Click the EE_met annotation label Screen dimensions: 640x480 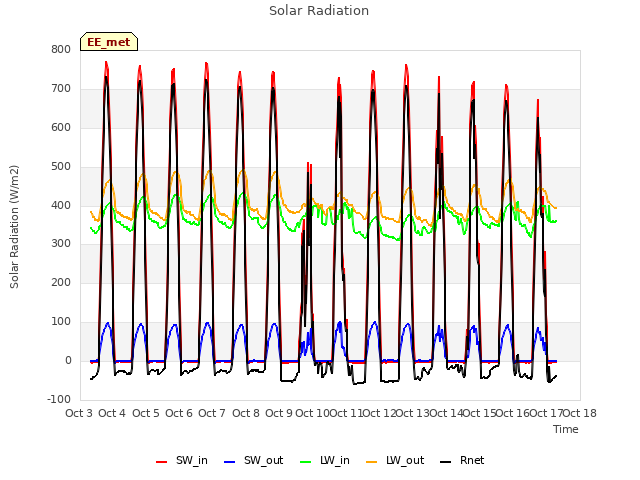109,42
